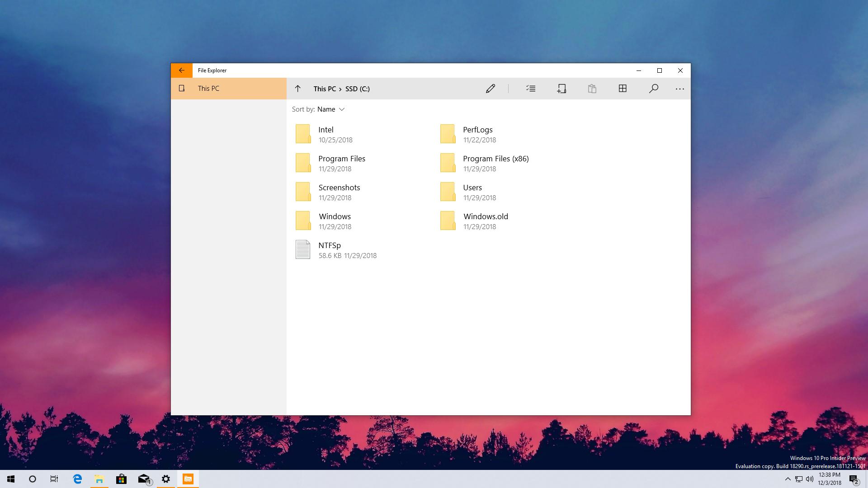The height and width of the screenshot is (488, 868).
Task: Open the Windows.old folder
Action: [486, 216]
